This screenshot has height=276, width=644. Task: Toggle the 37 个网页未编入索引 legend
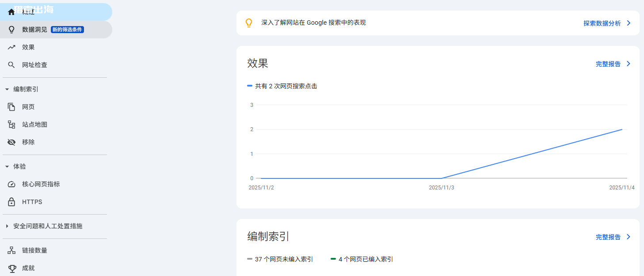click(280, 259)
